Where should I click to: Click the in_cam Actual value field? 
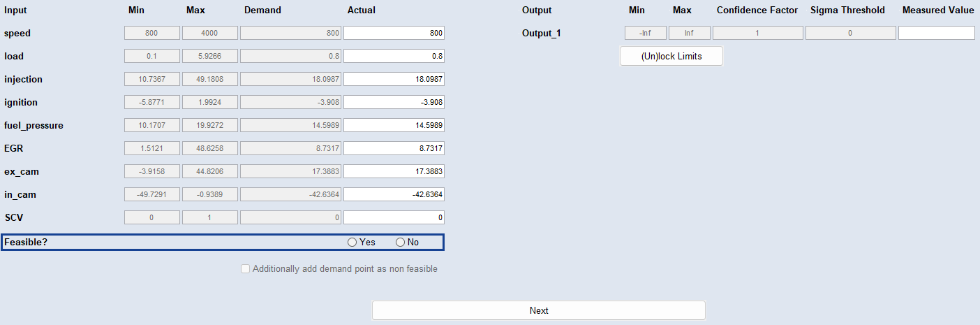click(x=394, y=194)
